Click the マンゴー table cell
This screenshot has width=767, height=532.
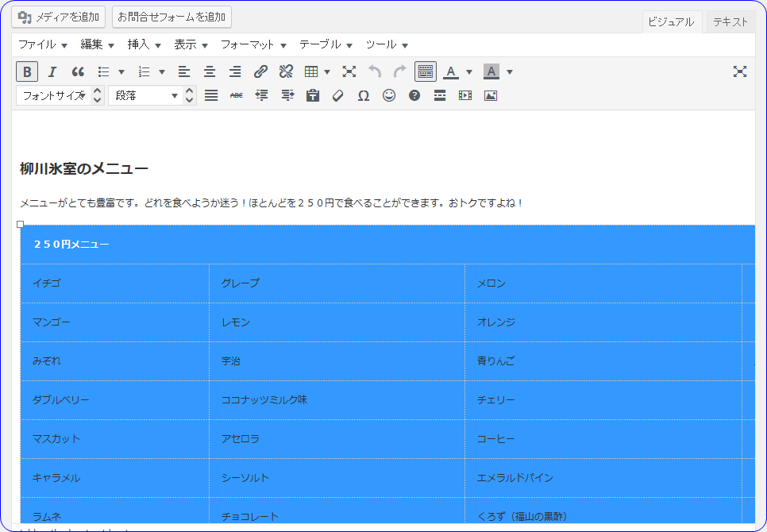coord(115,322)
